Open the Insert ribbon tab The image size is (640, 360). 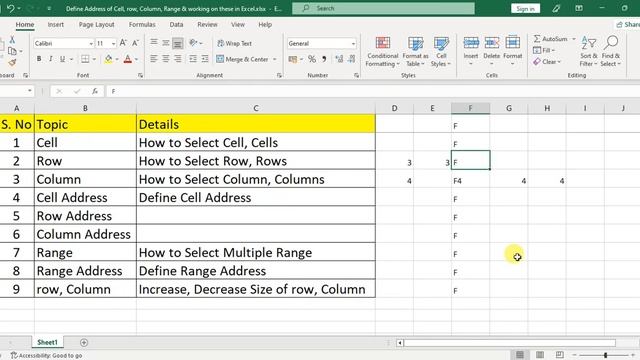(x=56, y=24)
